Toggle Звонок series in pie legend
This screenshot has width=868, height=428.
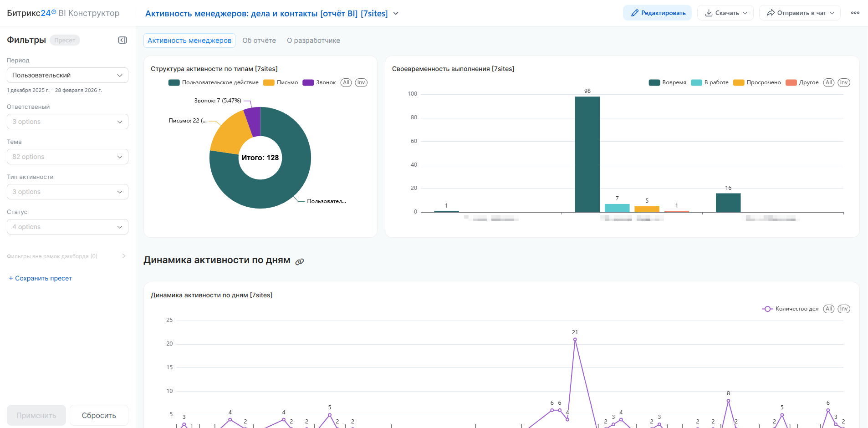coord(320,82)
